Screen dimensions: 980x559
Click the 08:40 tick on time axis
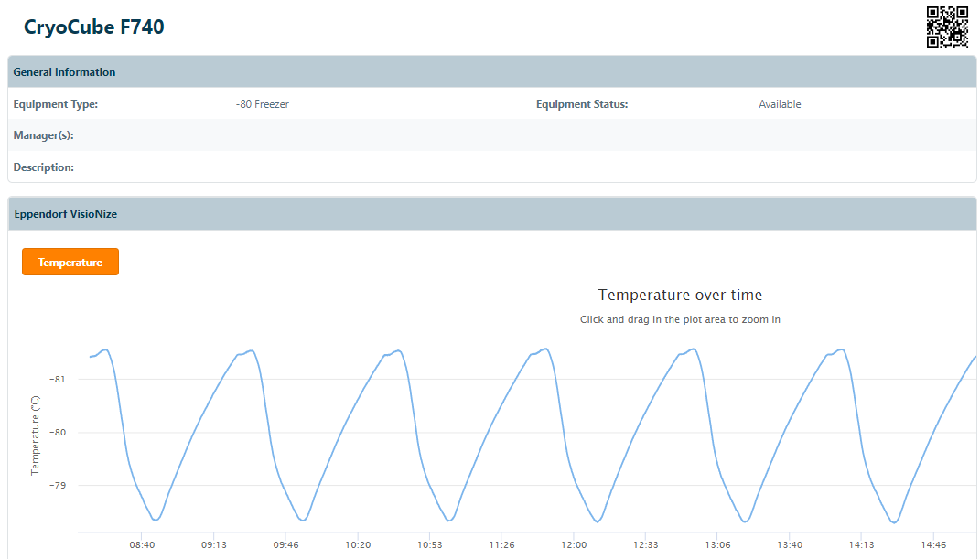click(142, 545)
